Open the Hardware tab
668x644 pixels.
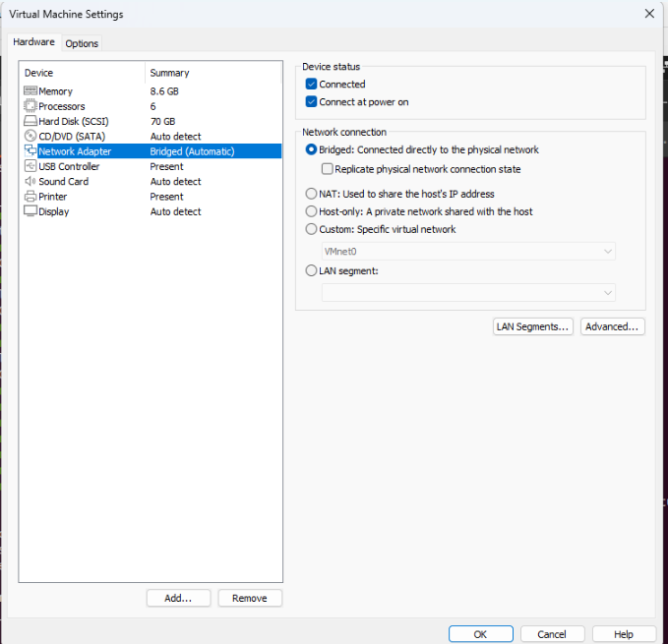33,42
